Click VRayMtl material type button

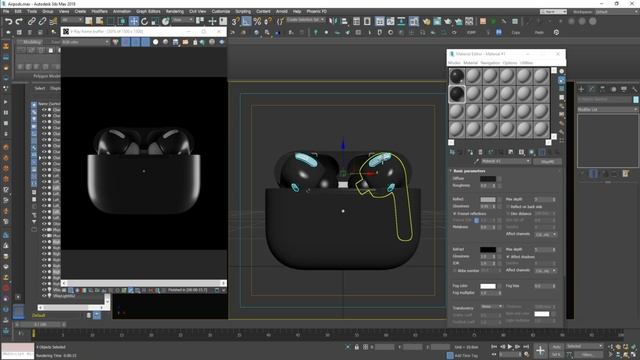[x=548, y=162]
